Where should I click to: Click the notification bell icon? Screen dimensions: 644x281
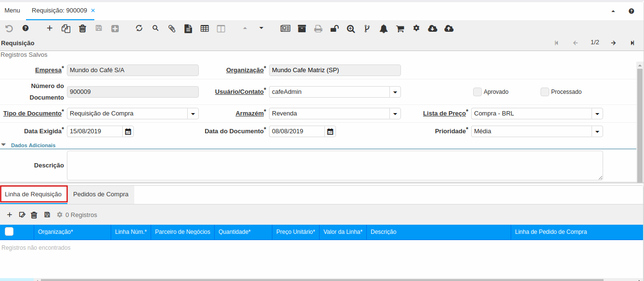(384, 28)
